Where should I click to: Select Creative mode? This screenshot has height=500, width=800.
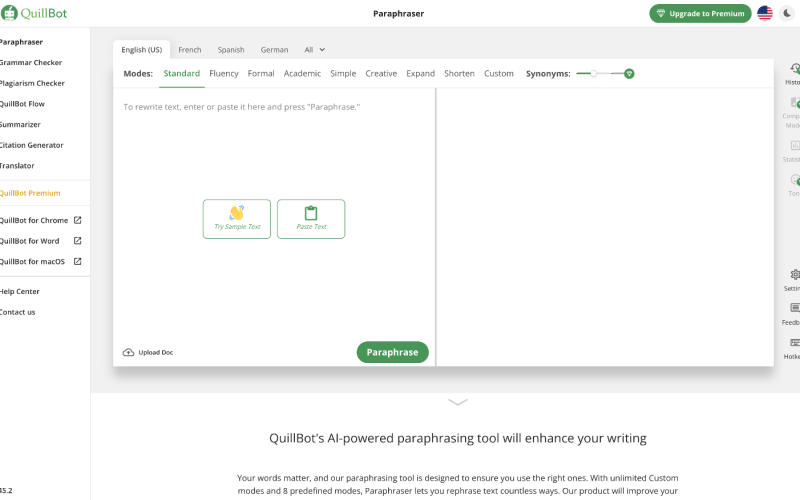click(x=381, y=73)
